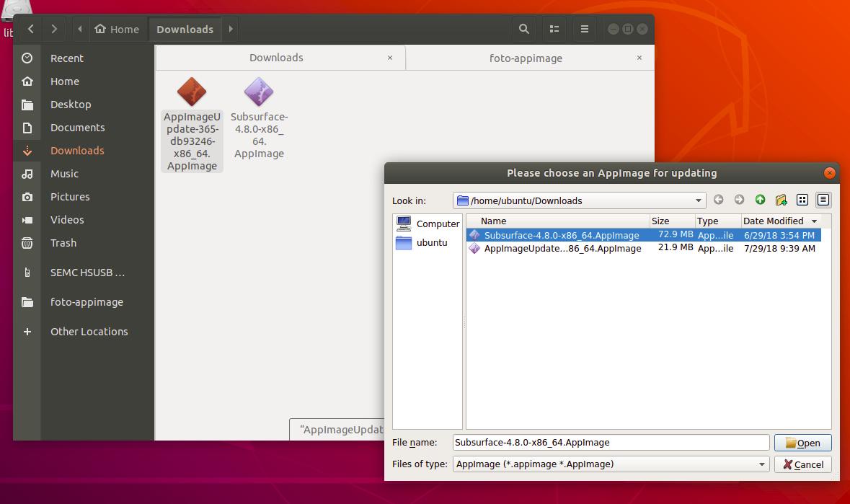Open the Files of type dropdown
The height and width of the screenshot is (504, 850).
click(611, 464)
